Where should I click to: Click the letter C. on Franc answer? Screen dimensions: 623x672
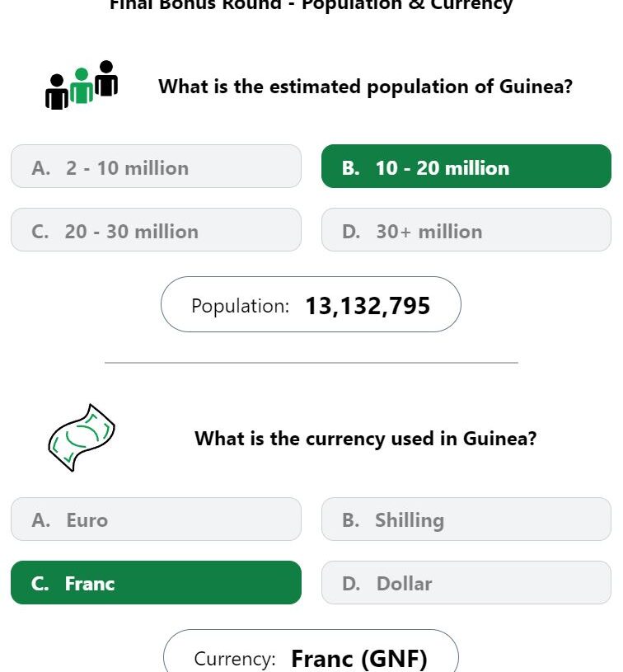point(40,584)
